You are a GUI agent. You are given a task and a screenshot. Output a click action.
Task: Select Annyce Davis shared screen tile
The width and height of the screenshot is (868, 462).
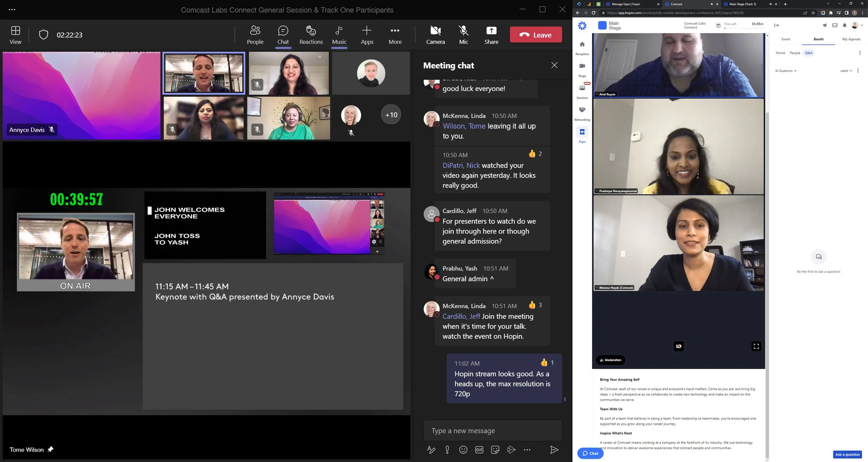[81, 96]
